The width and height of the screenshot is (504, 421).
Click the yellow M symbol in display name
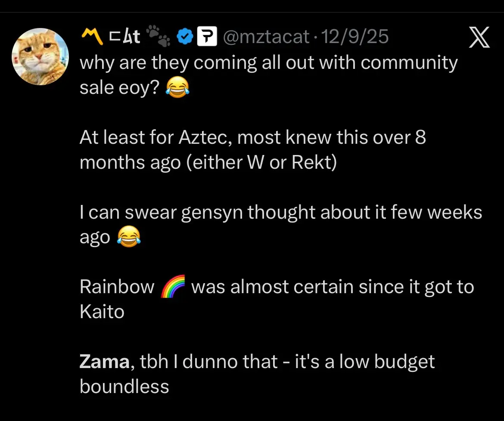[x=92, y=36]
